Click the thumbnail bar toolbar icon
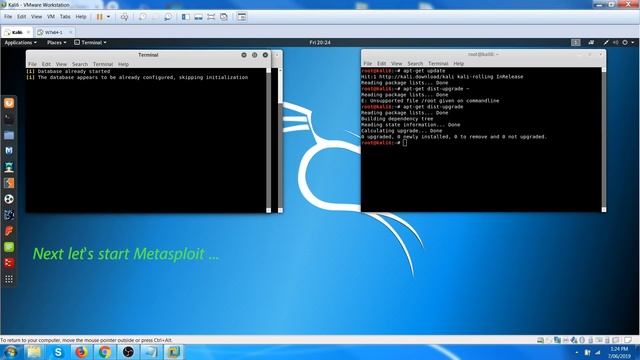Image resolution: width=640 pixels, height=360 pixels. coord(198,17)
